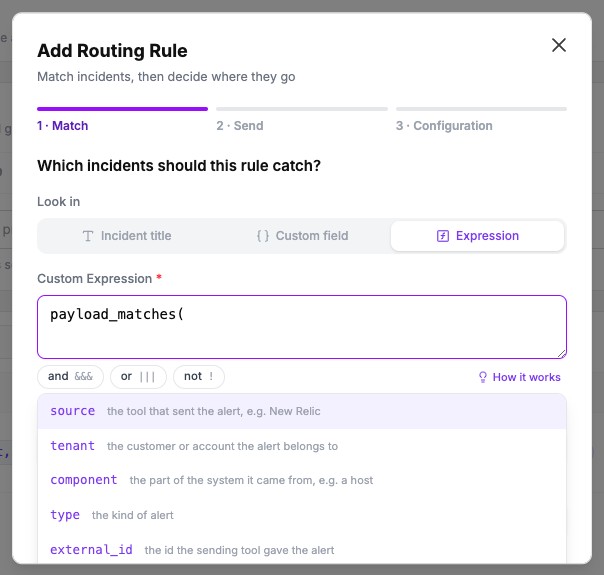The image size is (604, 575).
Task: Select Incident title as match target
Action: 127,236
